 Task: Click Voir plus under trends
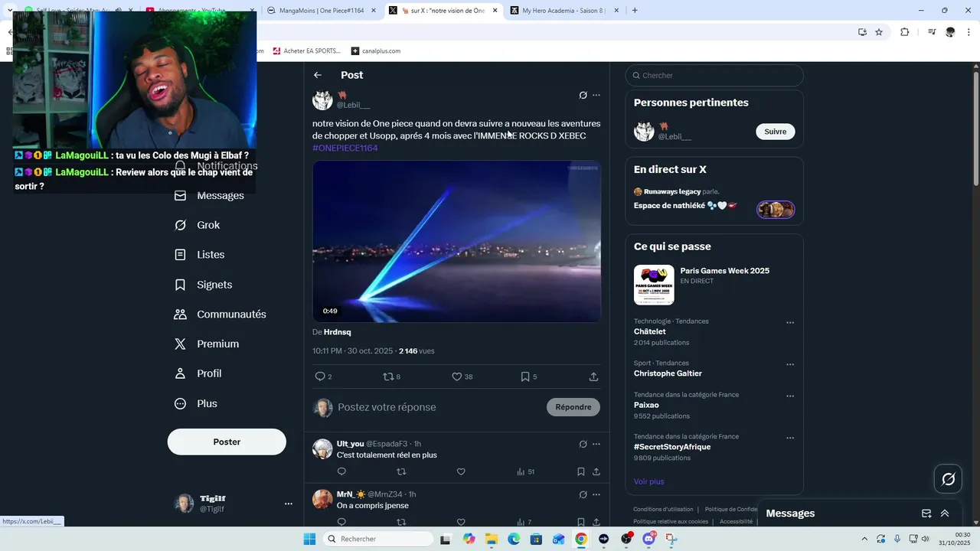pyautogui.click(x=649, y=481)
